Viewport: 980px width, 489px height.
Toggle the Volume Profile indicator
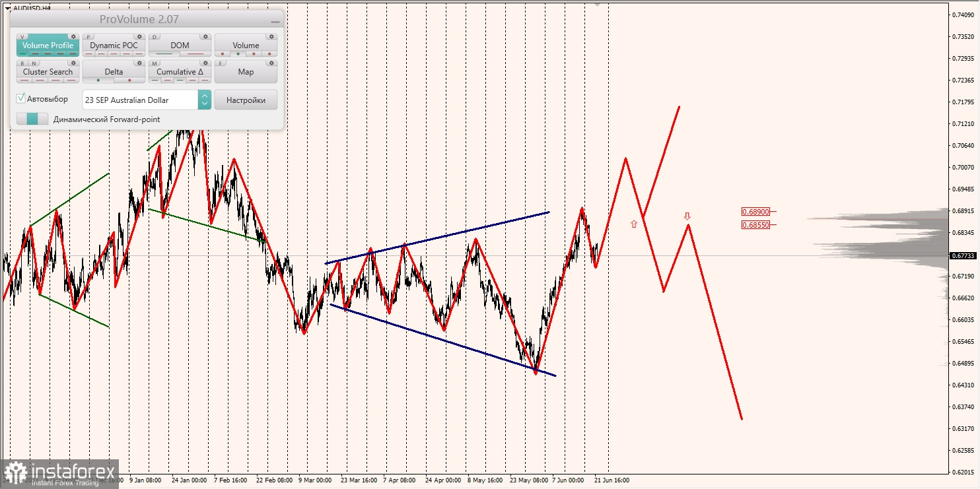(48, 45)
